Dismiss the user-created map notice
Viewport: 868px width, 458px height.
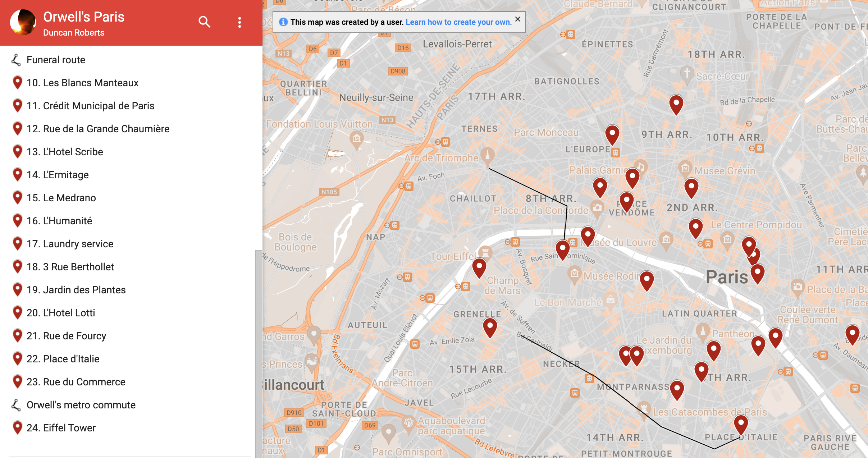(x=517, y=19)
